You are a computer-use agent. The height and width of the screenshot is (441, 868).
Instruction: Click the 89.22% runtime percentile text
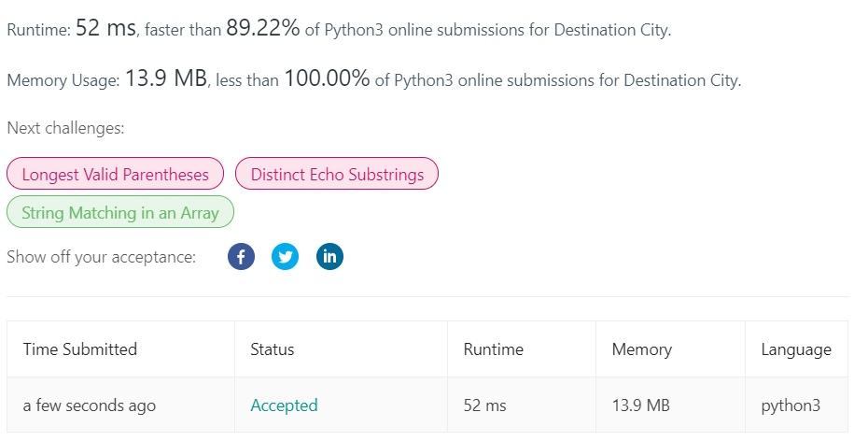pos(263,29)
